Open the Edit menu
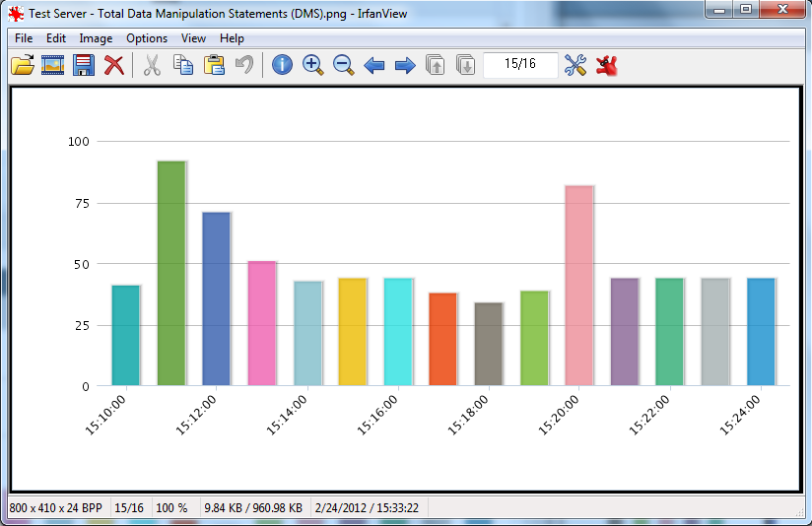 point(56,38)
